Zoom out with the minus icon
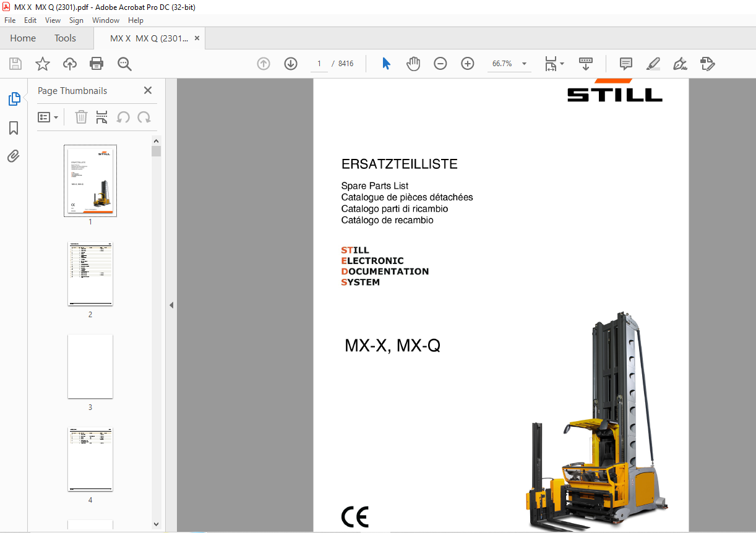 pyautogui.click(x=440, y=64)
